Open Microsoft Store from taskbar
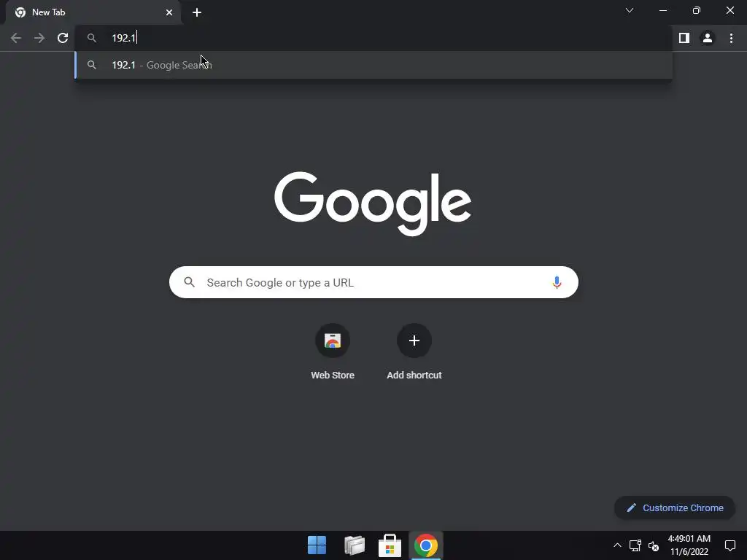Image resolution: width=747 pixels, height=560 pixels. pyautogui.click(x=390, y=545)
